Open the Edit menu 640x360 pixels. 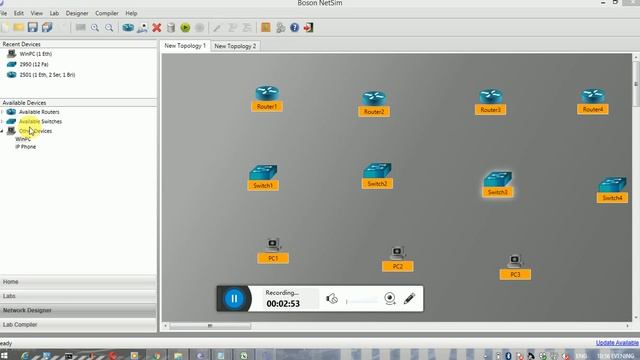pos(19,13)
